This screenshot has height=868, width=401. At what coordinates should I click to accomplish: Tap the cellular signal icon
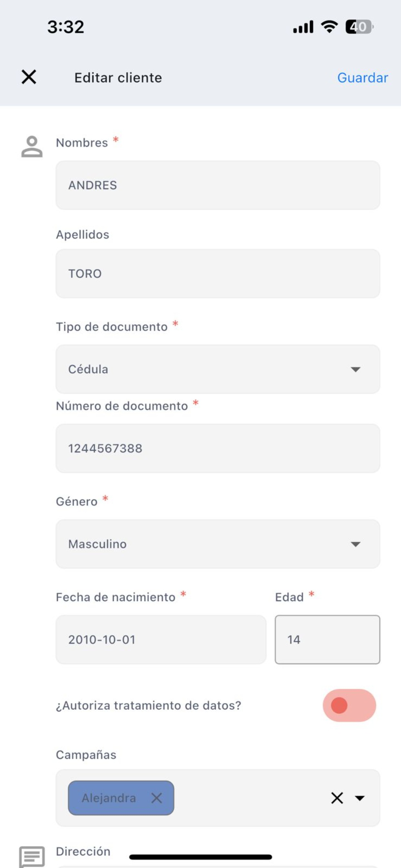[303, 26]
